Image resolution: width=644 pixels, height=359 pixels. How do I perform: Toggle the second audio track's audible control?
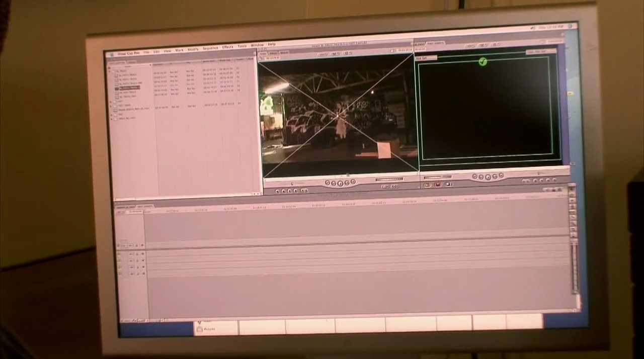[120, 261]
